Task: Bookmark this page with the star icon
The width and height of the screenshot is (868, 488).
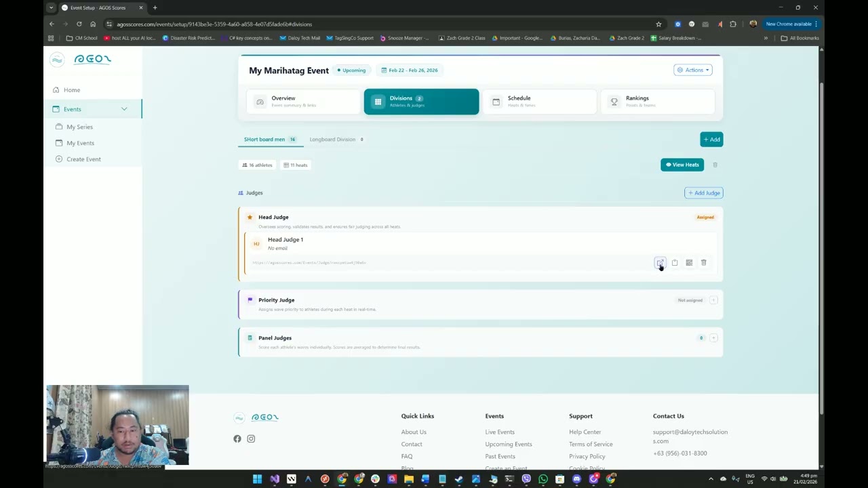Action: (658, 24)
